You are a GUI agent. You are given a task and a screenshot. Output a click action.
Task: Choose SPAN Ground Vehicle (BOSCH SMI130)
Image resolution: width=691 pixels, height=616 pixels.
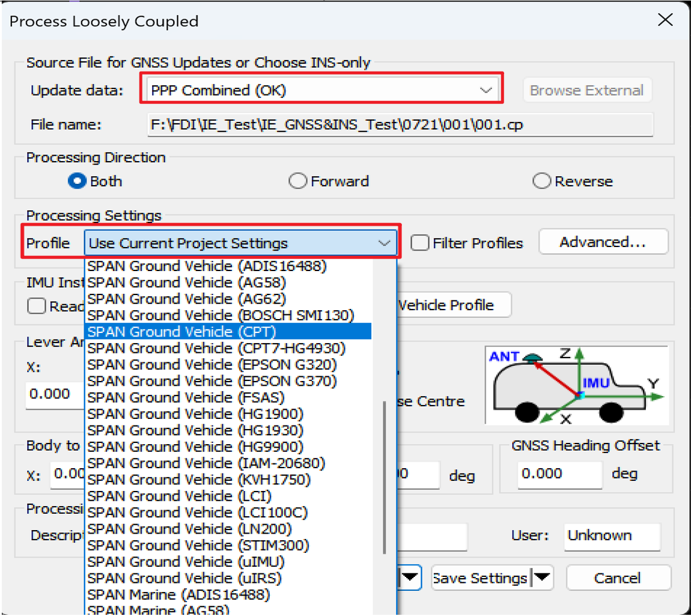click(x=228, y=316)
